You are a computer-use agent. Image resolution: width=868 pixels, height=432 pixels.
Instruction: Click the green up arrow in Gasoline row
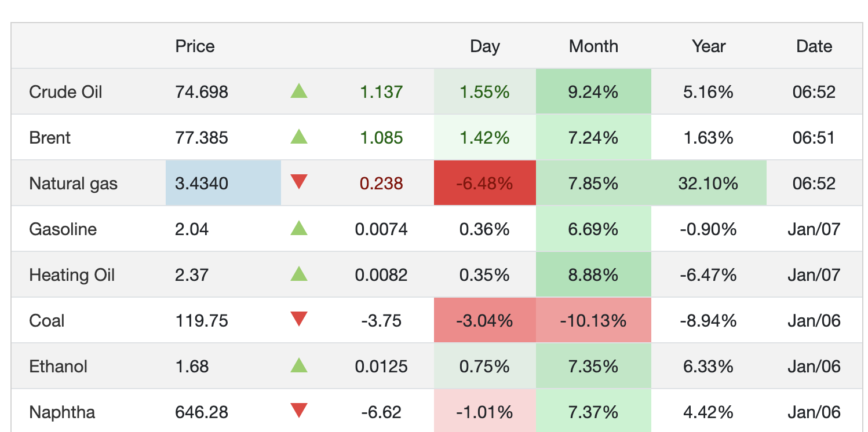(299, 228)
